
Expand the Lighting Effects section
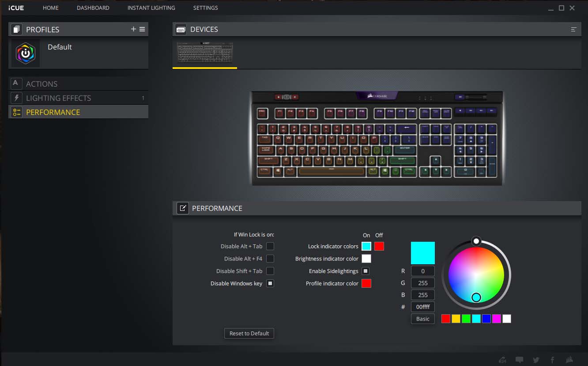click(x=58, y=98)
